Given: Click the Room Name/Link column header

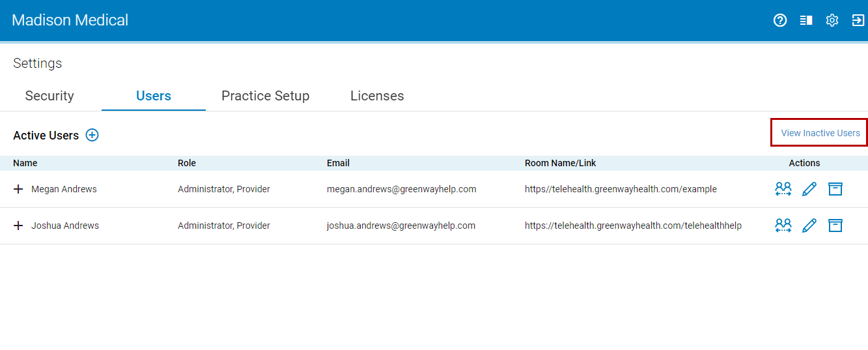Looking at the screenshot, I should 561,163.
